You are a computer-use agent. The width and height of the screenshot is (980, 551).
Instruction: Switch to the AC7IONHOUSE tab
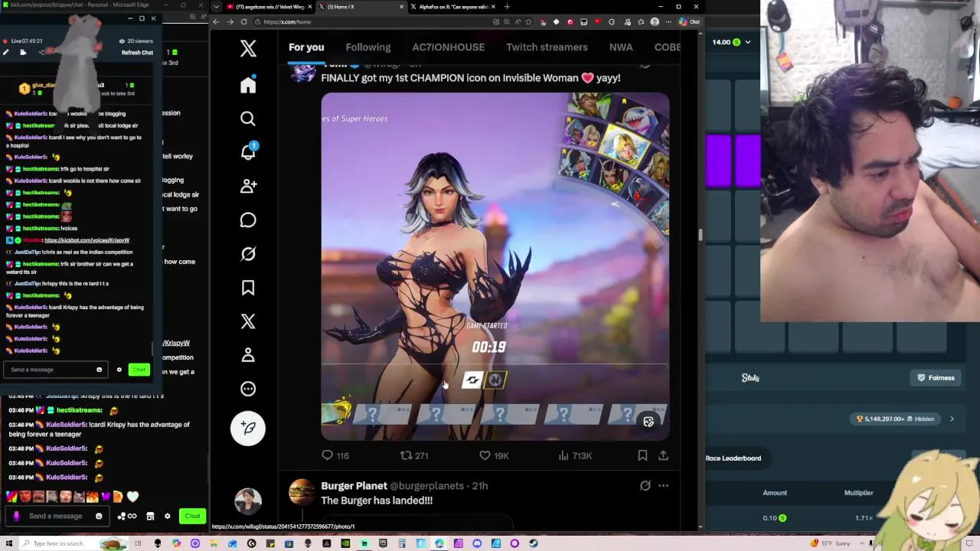(x=449, y=47)
